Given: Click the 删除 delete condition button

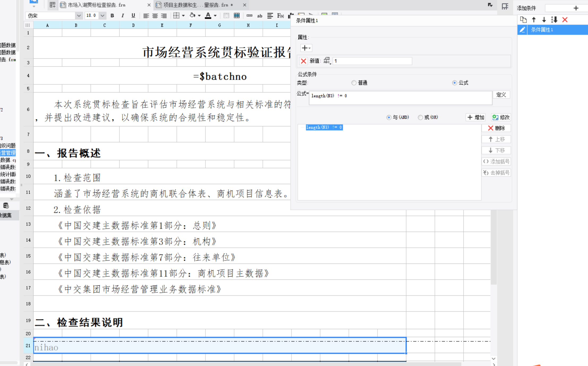Looking at the screenshot, I should pyautogui.click(x=496, y=128).
